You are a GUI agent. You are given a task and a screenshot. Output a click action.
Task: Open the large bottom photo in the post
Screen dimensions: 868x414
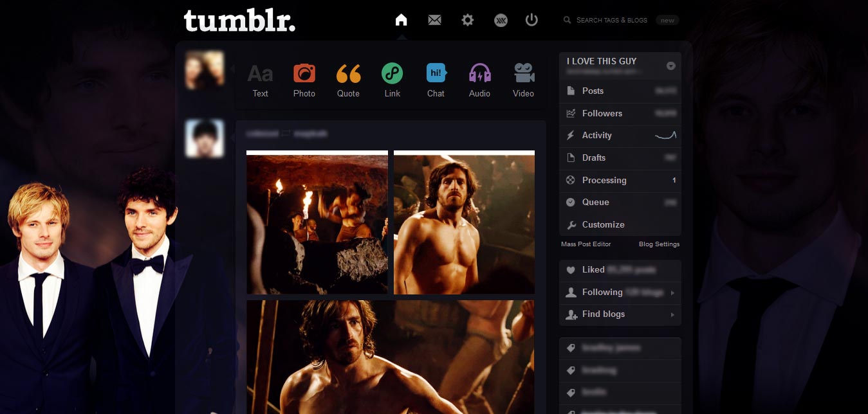click(x=391, y=357)
